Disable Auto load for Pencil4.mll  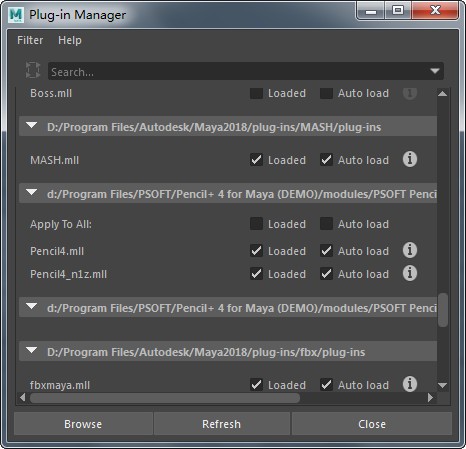[x=326, y=251]
